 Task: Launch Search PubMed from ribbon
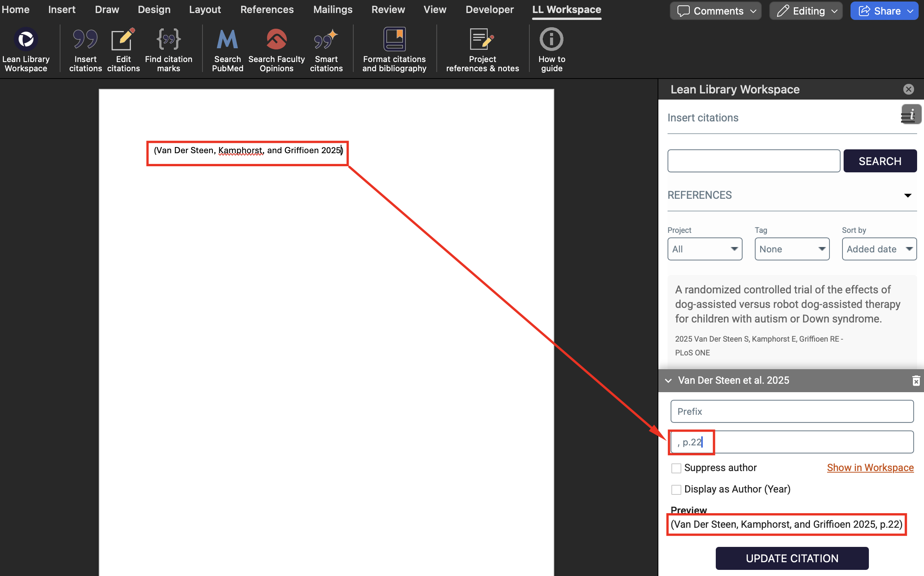click(x=227, y=39)
